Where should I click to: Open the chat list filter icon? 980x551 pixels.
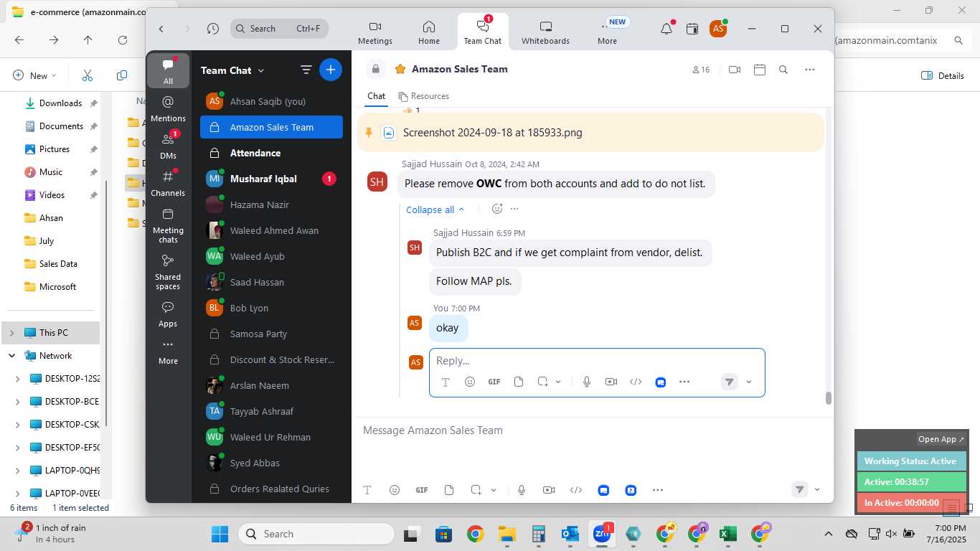(x=306, y=70)
